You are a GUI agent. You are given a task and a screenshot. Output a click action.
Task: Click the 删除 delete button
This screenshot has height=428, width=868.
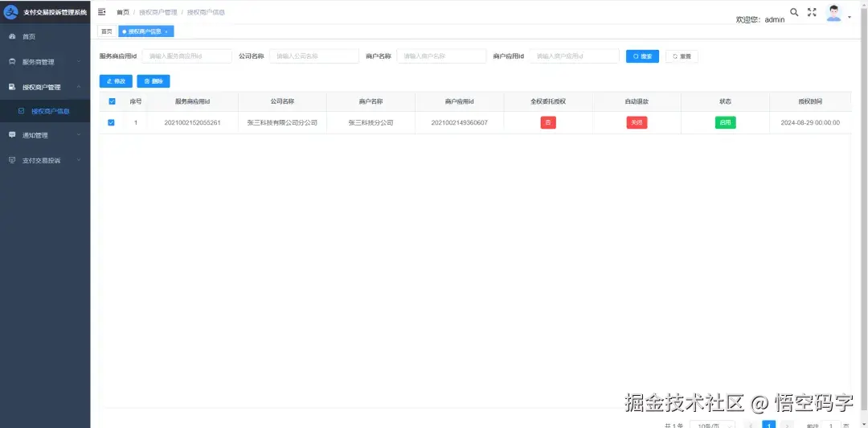pyautogui.click(x=154, y=81)
